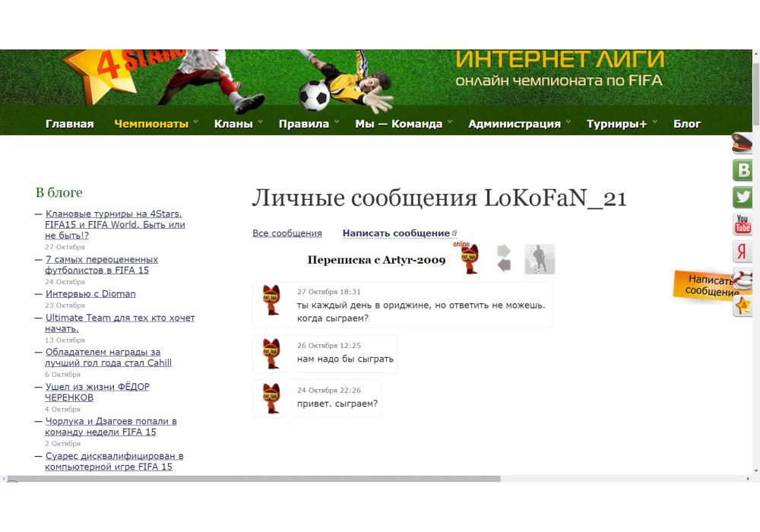Go to the Главная menu item

pyautogui.click(x=70, y=124)
